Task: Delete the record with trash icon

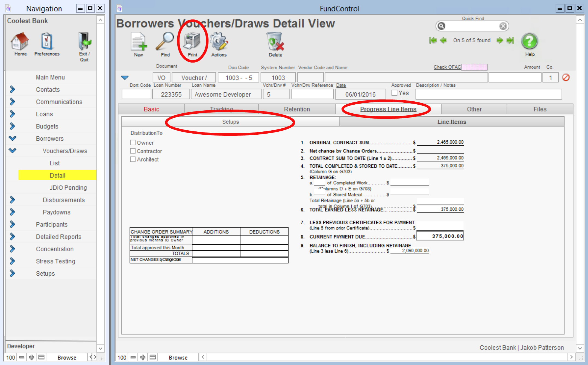Action: coord(275,42)
